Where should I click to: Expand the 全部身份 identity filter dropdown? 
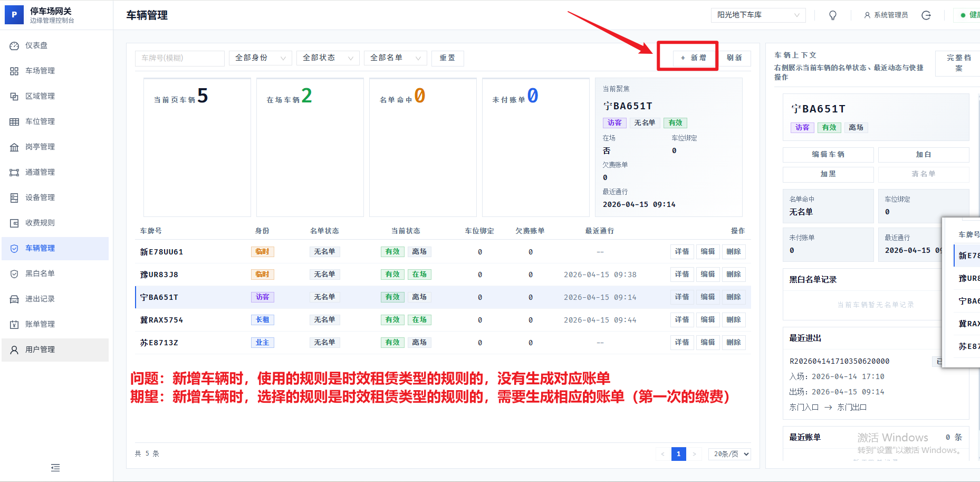coord(260,58)
